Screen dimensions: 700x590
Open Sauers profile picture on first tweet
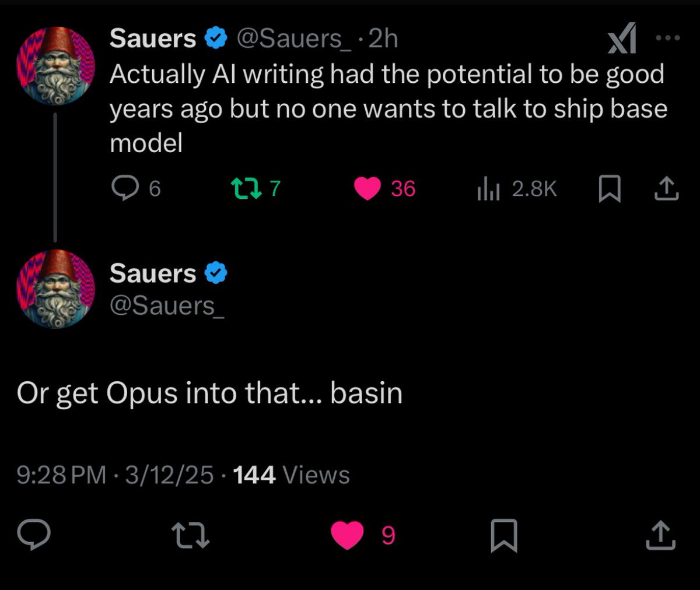pos(56,65)
